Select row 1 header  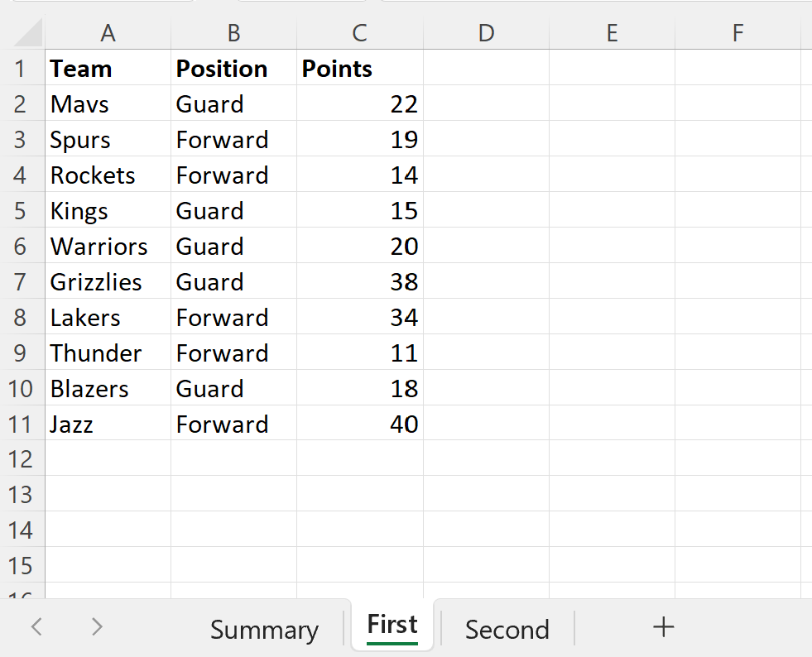(22, 69)
